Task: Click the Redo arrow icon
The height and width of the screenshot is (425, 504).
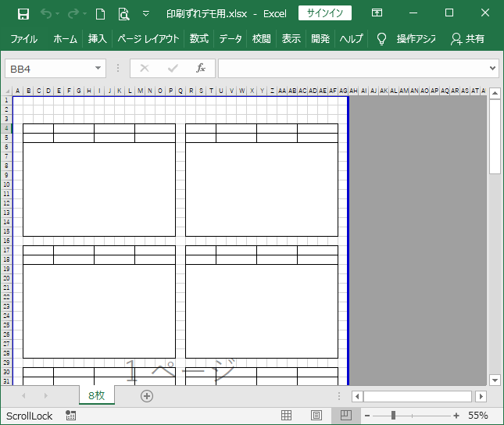Action: (x=73, y=14)
